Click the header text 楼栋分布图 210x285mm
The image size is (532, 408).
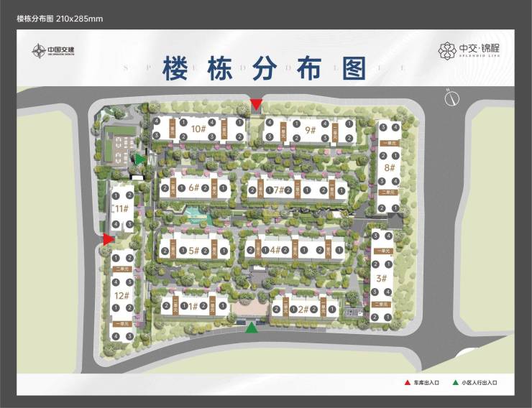tap(60, 19)
